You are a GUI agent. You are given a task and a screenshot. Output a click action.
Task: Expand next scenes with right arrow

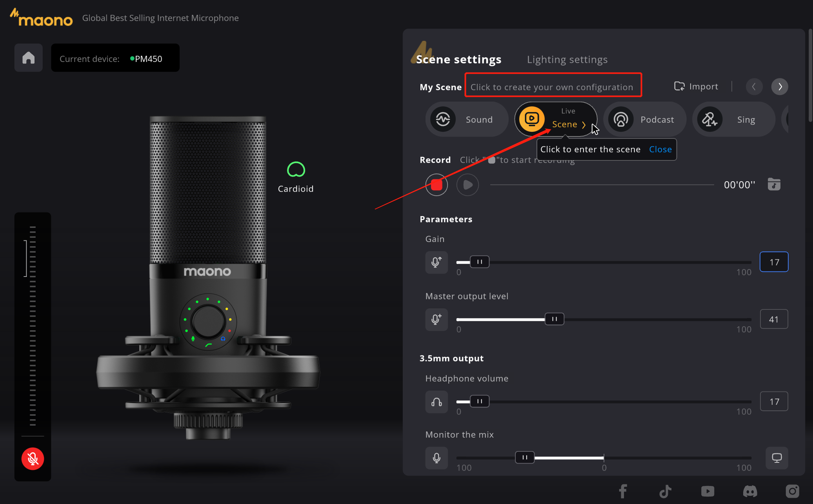780,87
